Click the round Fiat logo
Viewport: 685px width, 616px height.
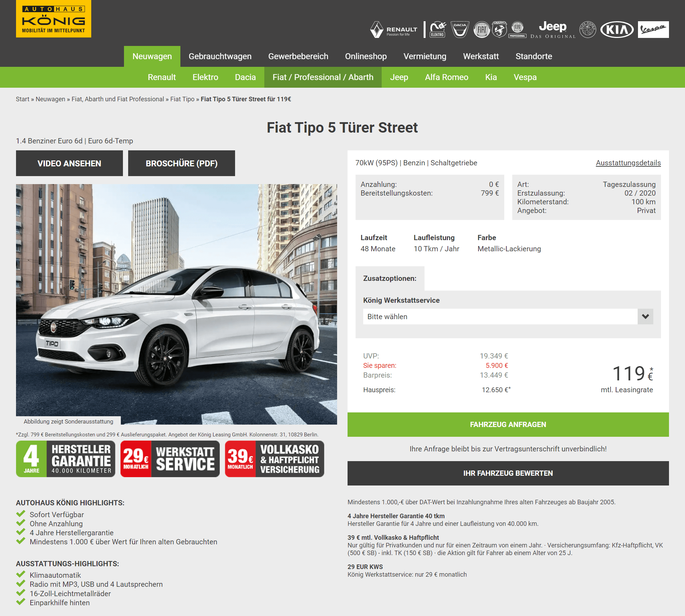click(x=482, y=30)
